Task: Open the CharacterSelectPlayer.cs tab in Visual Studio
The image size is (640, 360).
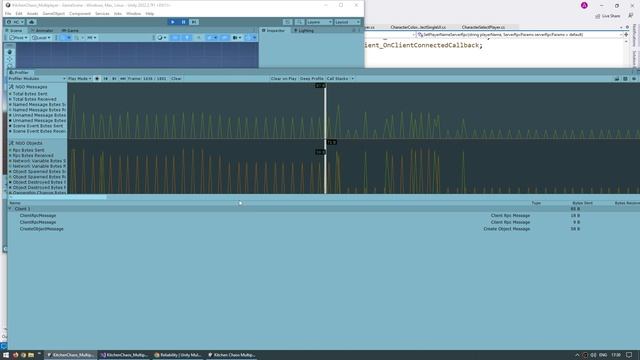Action: [x=483, y=27]
